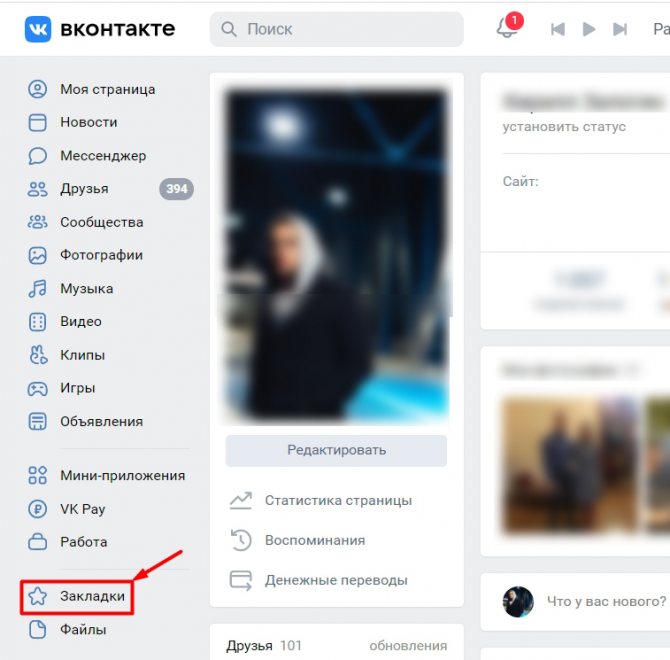The height and width of the screenshot is (660, 670).
Task: Open VK Pay ruble icon
Action: [38, 509]
